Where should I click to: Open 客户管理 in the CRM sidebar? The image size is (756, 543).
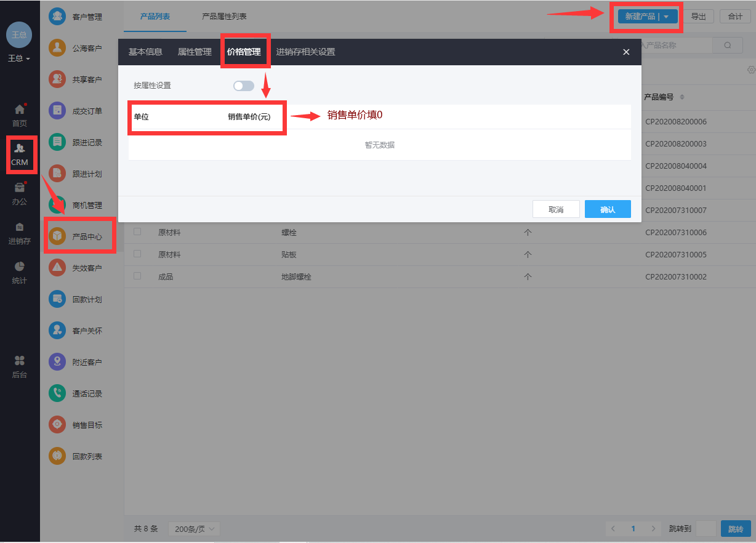tap(75, 17)
